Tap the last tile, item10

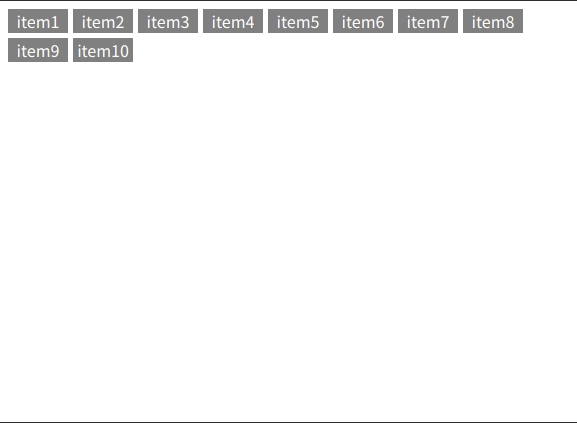coord(103,50)
